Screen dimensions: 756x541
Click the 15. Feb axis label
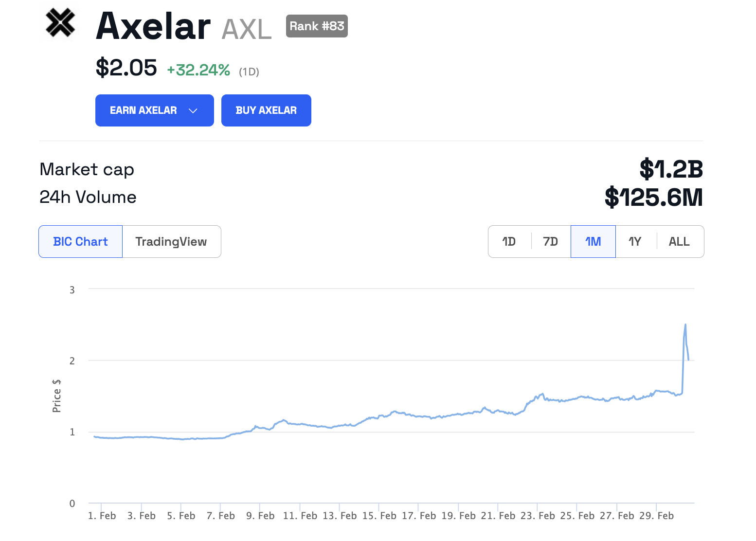click(x=379, y=516)
